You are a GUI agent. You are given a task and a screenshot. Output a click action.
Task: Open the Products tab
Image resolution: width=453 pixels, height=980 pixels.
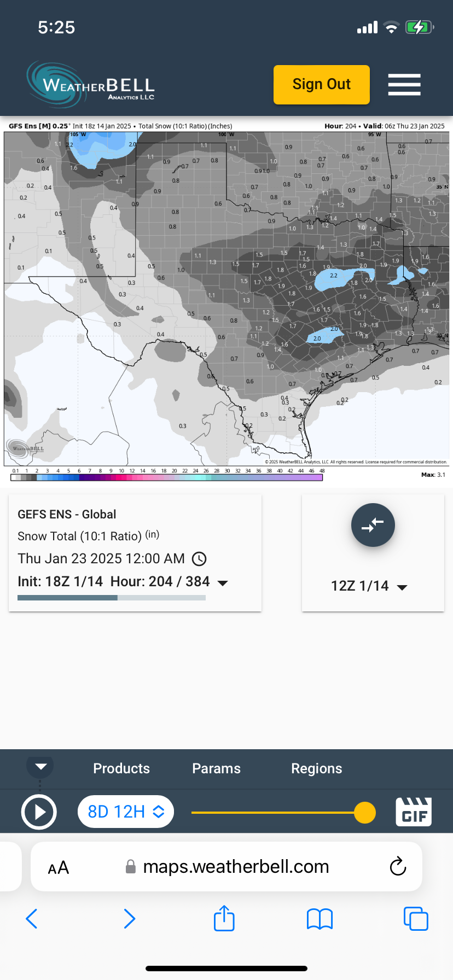[121, 768]
